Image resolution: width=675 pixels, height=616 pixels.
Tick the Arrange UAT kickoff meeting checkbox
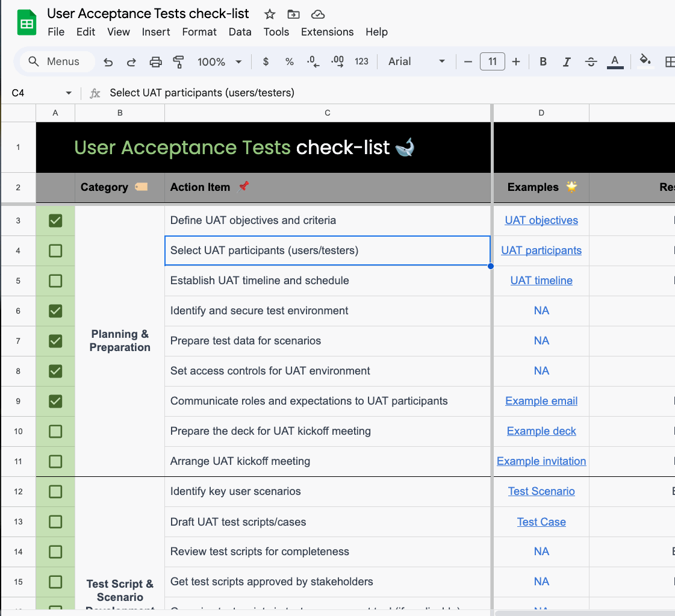55,461
